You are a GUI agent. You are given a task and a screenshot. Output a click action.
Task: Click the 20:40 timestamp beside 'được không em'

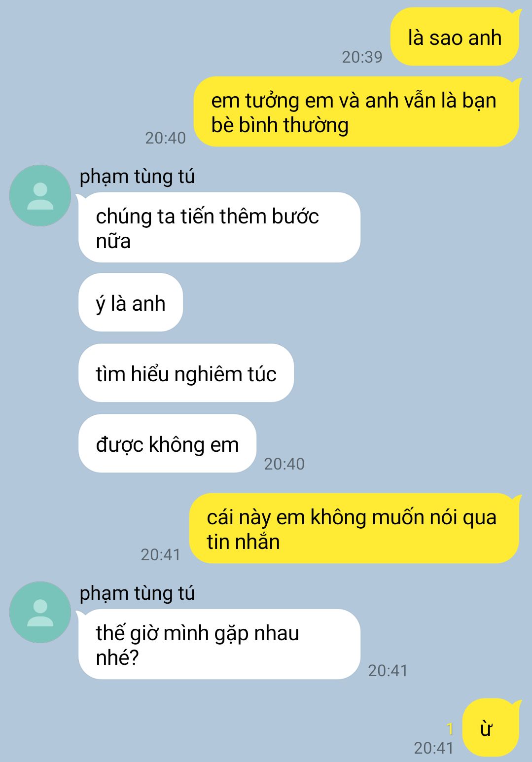[x=284, y=464]
